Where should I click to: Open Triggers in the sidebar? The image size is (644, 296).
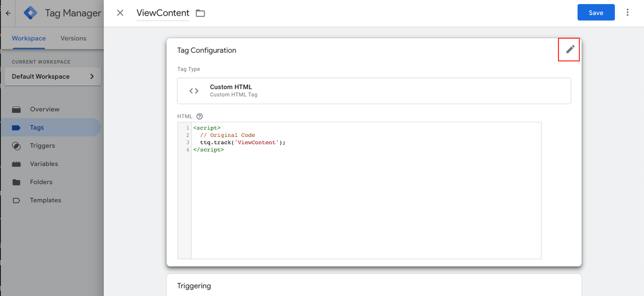pyautogui.click(x=42, y=145)
